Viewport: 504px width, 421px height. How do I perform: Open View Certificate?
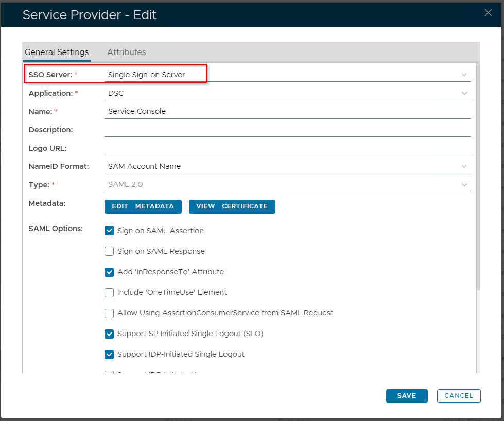coord(232,206)
